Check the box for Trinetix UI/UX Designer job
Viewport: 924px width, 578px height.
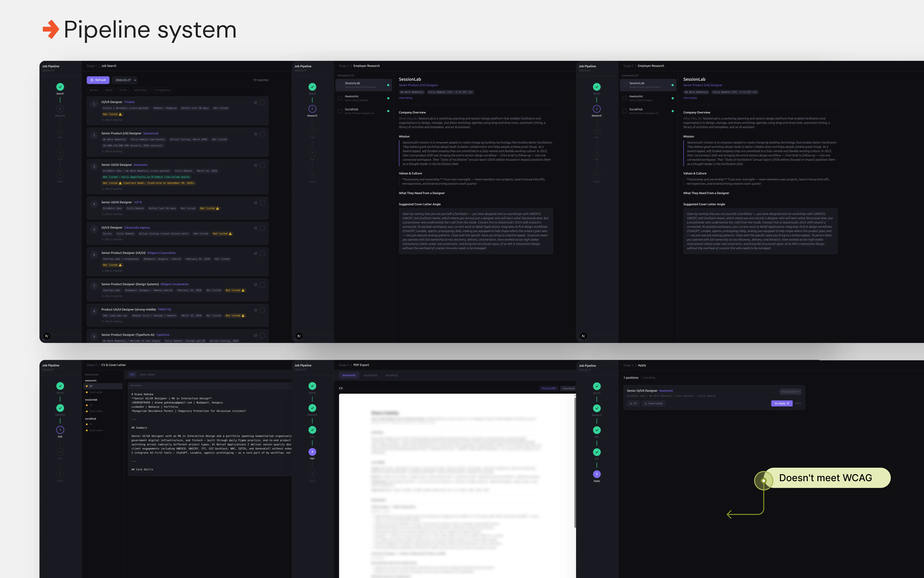[x=262, y=102]
